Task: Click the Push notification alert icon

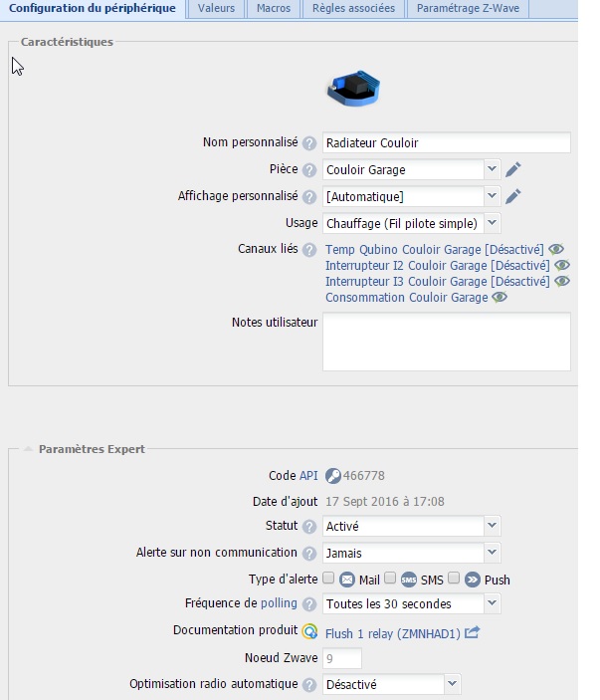Action: pos(472,580)
